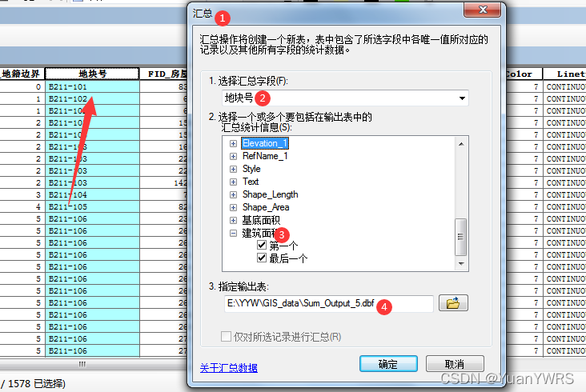This screenshot has width=586, height=392.
Task: Click the table's horizontal scrollbar thumb
Action: click(x=82, y=364)
